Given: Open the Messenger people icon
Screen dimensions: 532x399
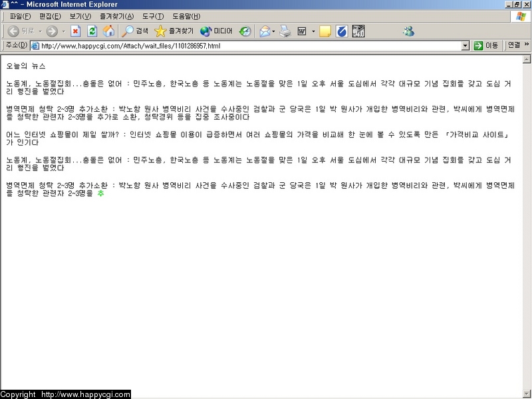Looking at the screenshot, I should tap(408, 31).
